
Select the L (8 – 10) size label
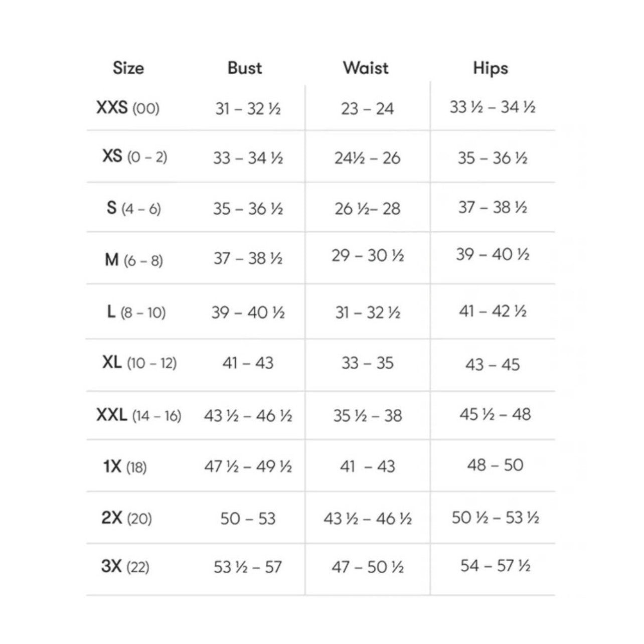[136, 312]
